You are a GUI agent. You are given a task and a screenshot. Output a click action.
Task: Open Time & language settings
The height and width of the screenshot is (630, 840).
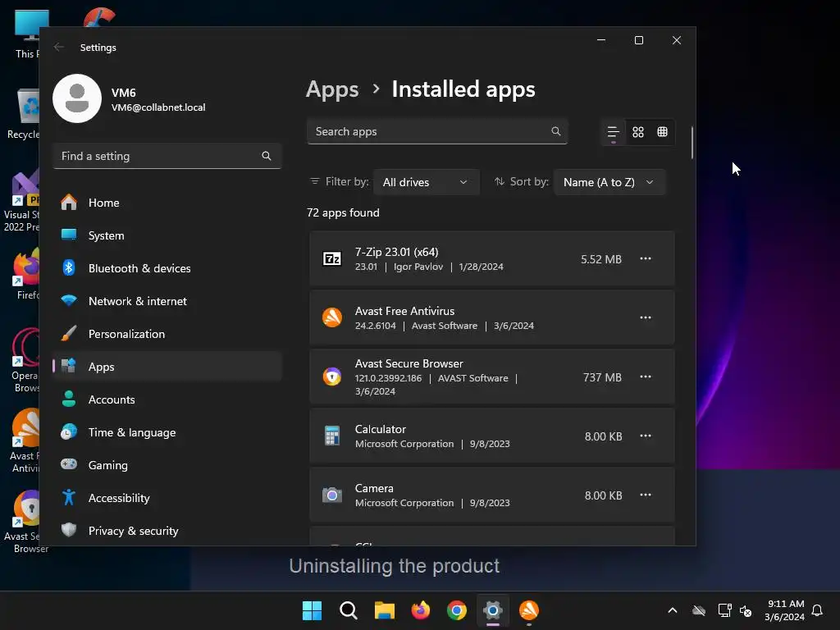[167, 432]
